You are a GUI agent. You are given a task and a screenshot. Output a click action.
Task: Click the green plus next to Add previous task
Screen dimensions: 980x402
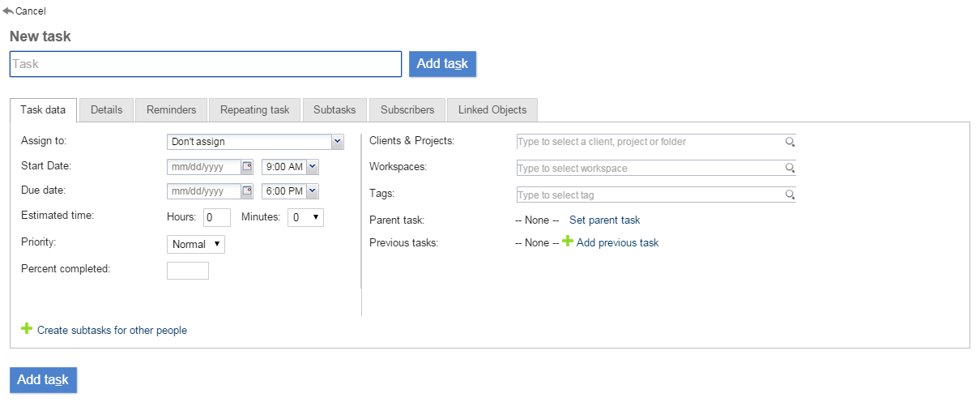click(x=568, y=242)
